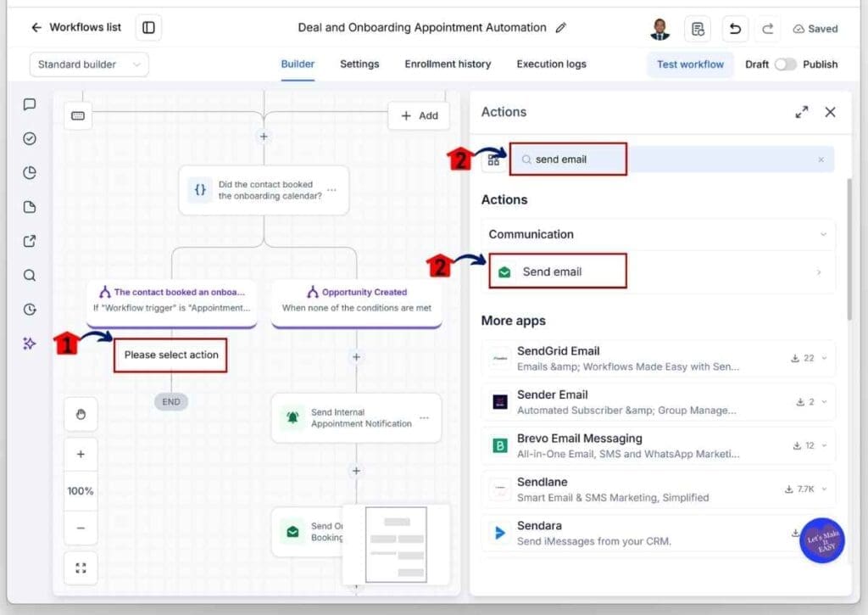
Task: Open the chat bubble sidebar icon
Action: tap(30, 104)
